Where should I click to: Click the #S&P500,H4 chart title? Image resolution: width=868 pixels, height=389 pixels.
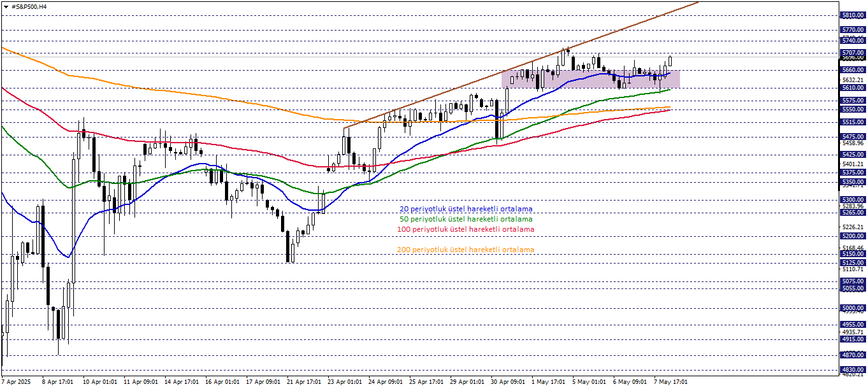coord(29,6)
